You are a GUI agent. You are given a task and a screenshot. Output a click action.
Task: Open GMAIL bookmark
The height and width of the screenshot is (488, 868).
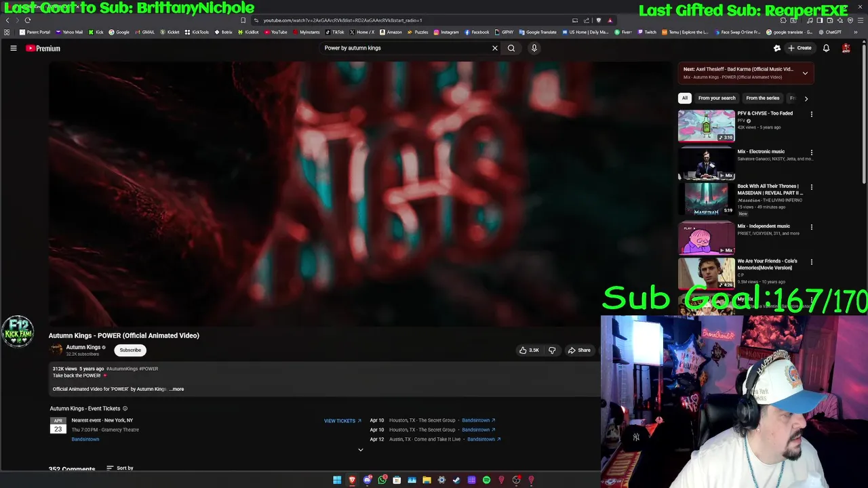tap(145, 32)
